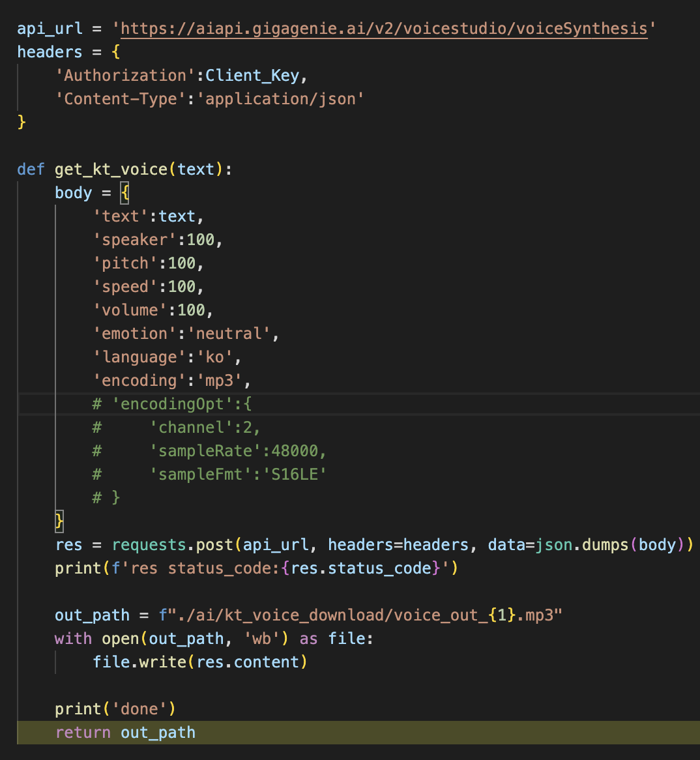The height and width of the screenshot is (760, 700).
Task: Click the 'Content-Type' key string
Action: (120, 99)
